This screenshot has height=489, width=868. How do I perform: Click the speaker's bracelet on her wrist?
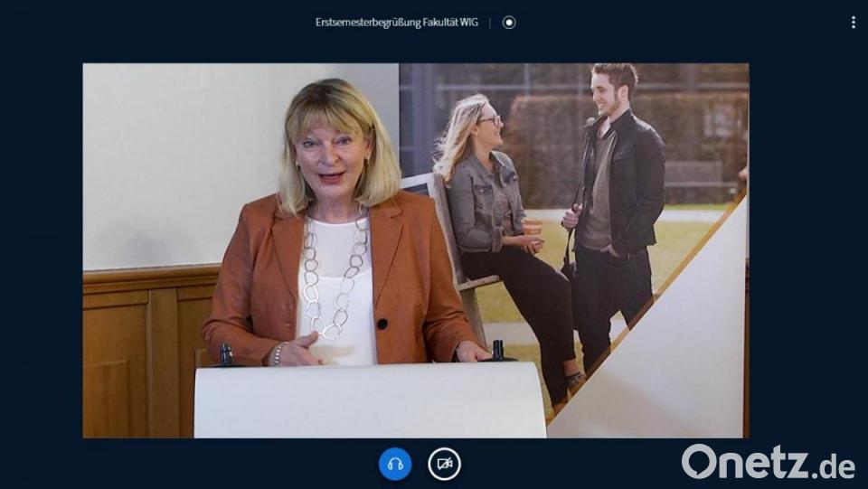[x=278, y=353]
